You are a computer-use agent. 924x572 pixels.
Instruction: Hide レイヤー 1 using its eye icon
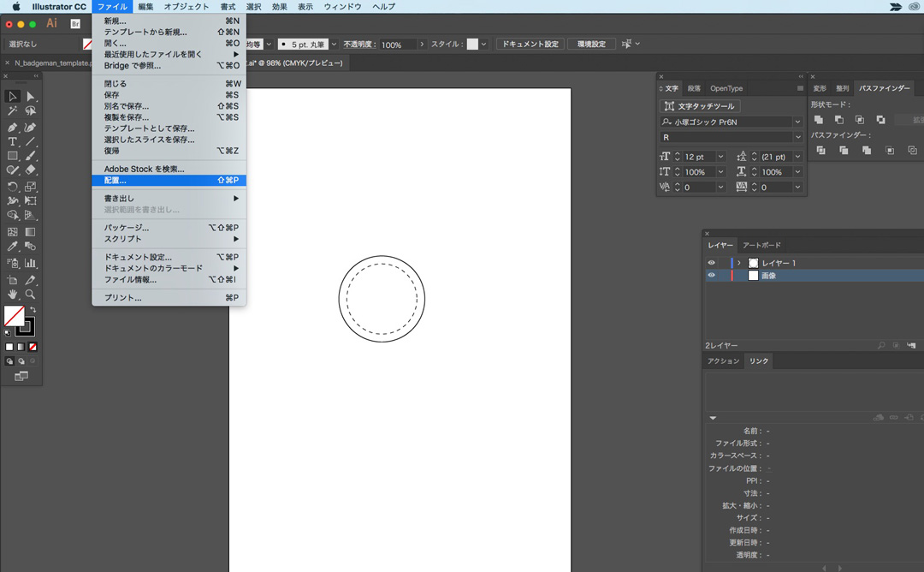(x=711, y=263)
